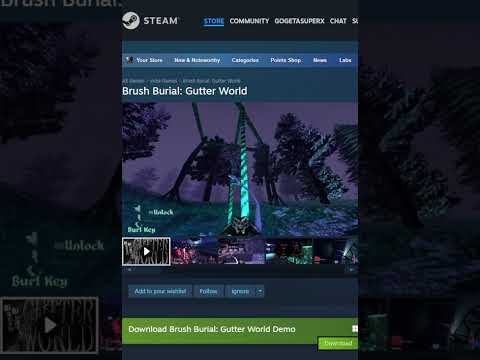Expand the Ignore dropdown arrow
Image resolution: width=480 pixels, height=360 pixels.
tap(260, 291)
